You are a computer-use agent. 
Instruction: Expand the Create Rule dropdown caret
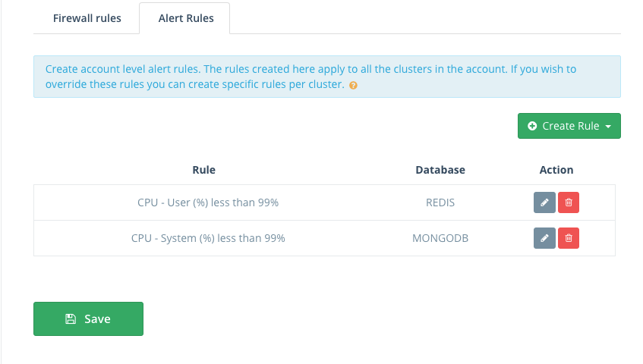pyautogui.click(x=608, y=127)
